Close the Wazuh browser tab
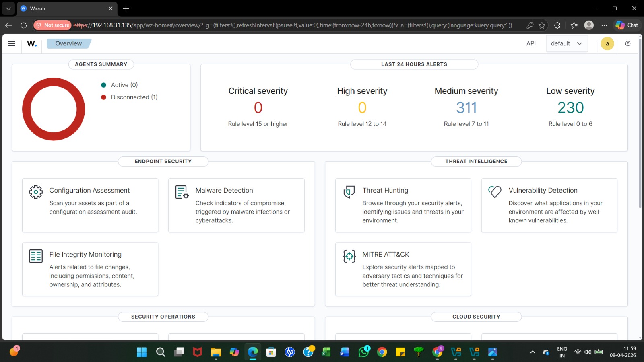 pos(111,8)
